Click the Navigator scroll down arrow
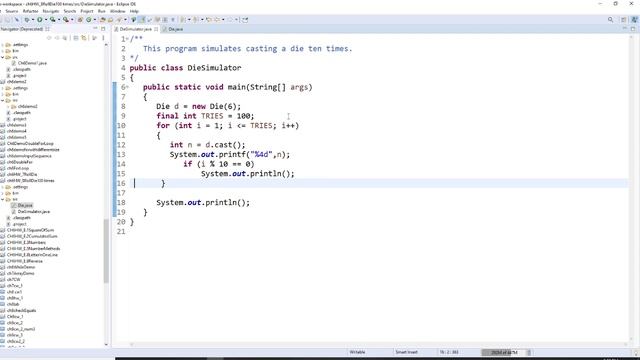The width and height of the screenshot is (640, 360). 106,344
